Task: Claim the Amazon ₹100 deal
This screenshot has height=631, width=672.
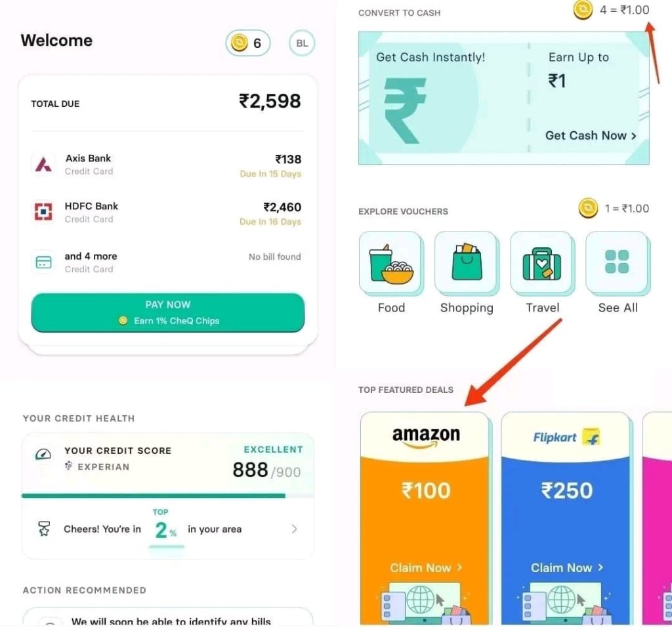Action: pos(425,567)
